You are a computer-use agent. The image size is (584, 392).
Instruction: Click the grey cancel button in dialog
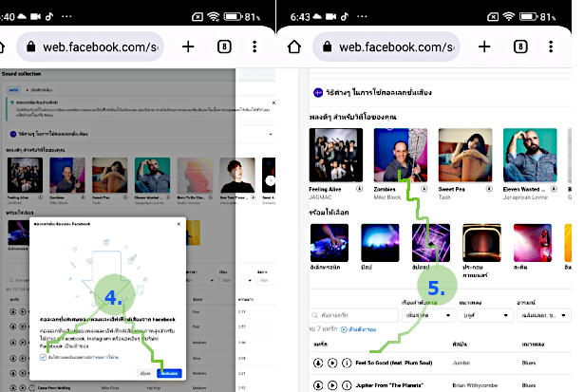click(x=145, y=373)
